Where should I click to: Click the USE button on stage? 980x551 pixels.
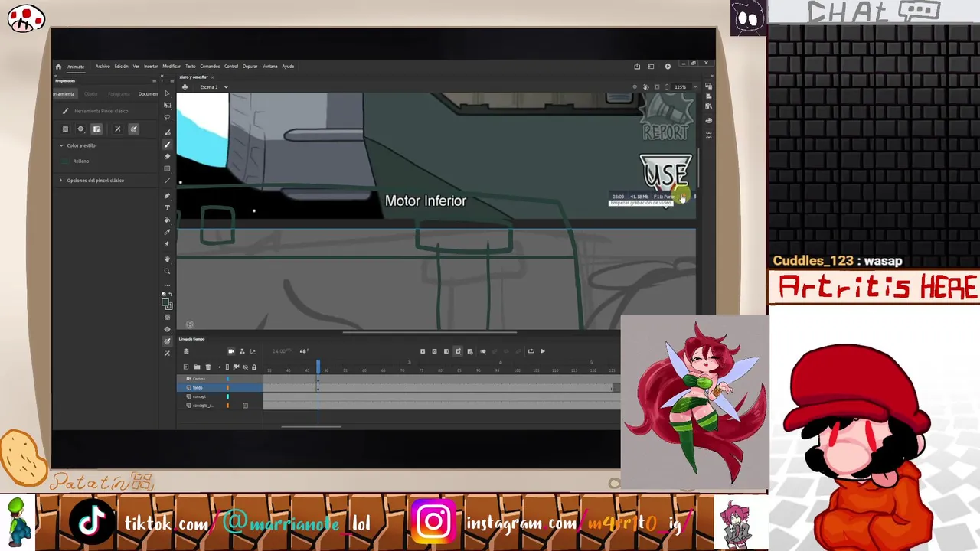pyautogui.click(x=665, y=174)
